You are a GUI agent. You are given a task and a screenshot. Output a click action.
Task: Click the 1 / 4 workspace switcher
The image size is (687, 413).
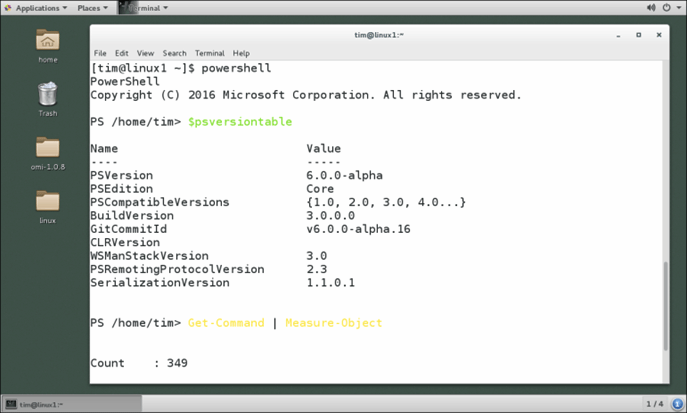655,404
